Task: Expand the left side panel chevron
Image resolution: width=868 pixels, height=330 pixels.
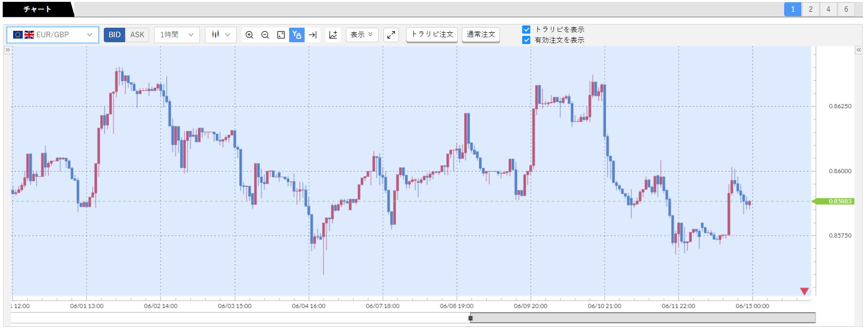Action: pyautogui.click(x=8, y=50)
